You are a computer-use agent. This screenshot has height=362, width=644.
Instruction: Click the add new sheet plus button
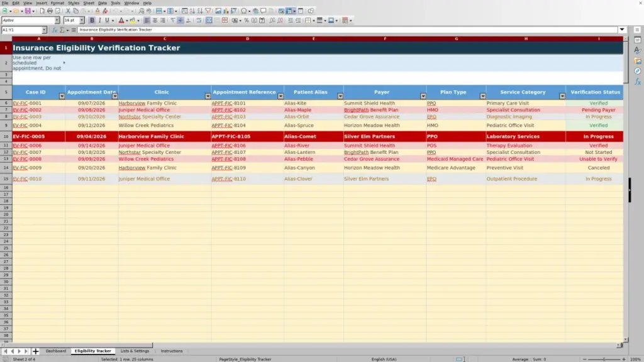tap(35, 351)
